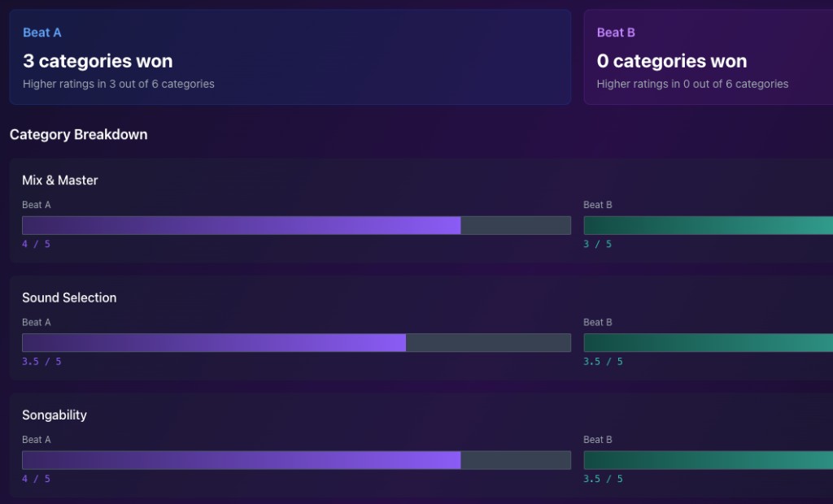Viewport: 833px width, 504px height.
Task: Open the Songability category section
Action: pyautogui.click(x=55, y=415)
